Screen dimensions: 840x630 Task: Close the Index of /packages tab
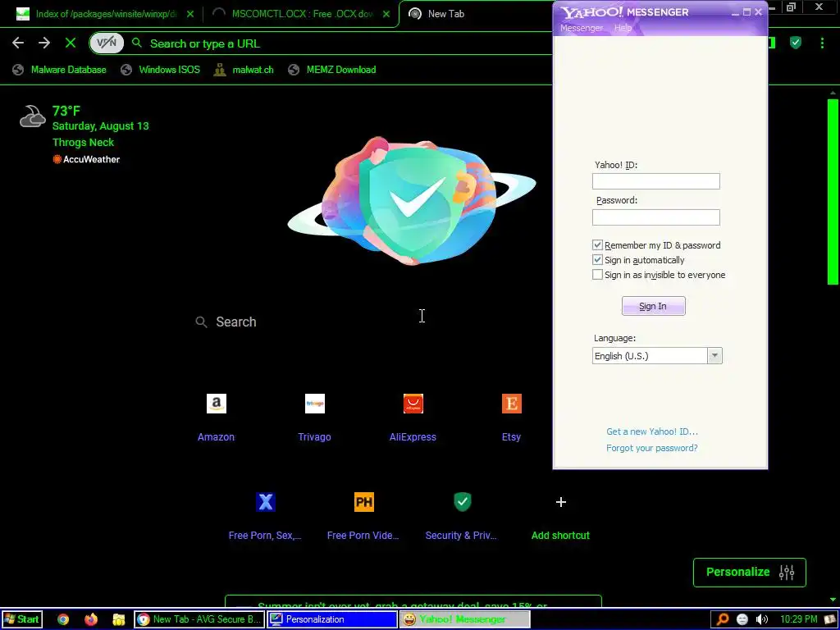pyautogui.click(x=190, y=15)
